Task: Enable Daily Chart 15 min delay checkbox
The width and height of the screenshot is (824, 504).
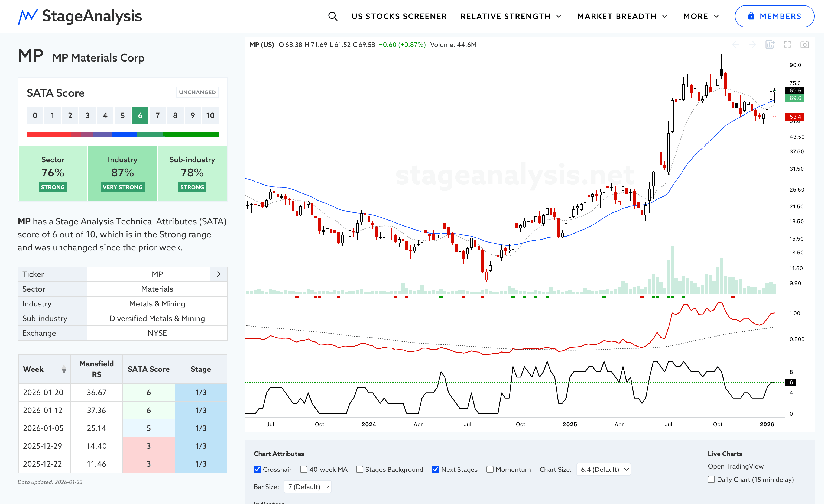Action: coord(711,479)
